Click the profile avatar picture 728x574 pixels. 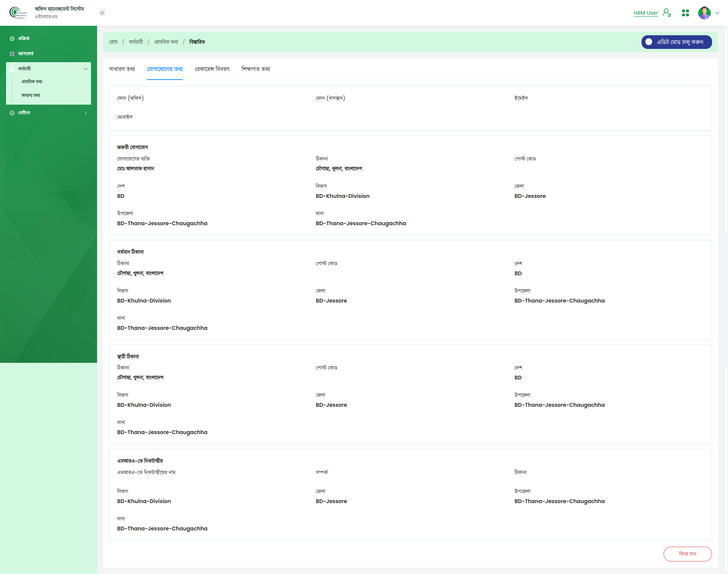[x=704, y=13]
